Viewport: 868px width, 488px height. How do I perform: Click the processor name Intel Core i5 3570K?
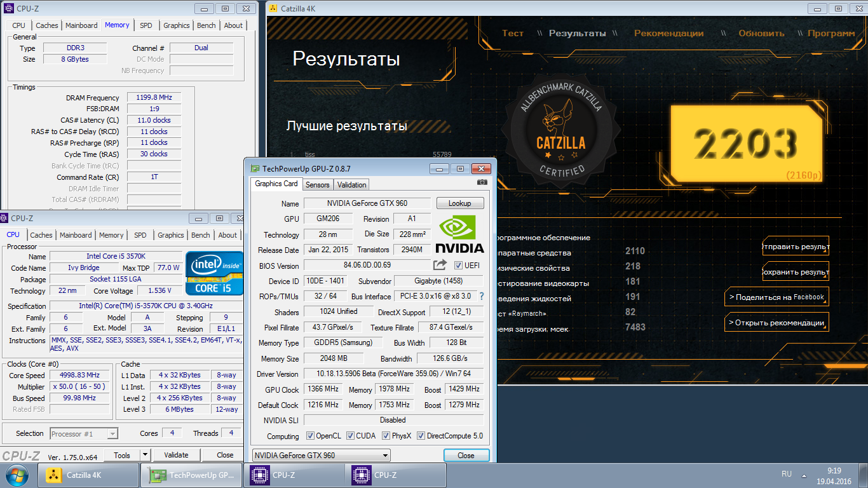tap(116, 257)
